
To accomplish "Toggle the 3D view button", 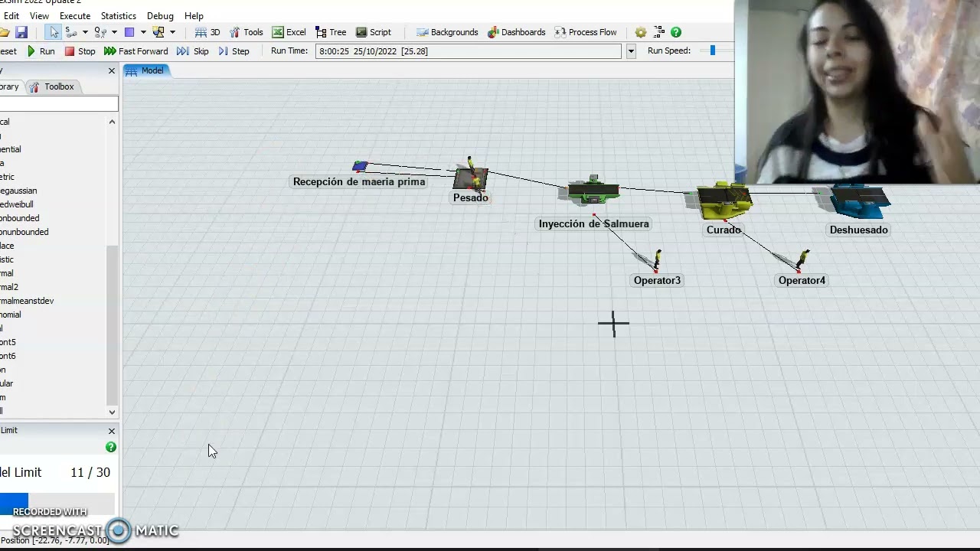I will 207,32.
